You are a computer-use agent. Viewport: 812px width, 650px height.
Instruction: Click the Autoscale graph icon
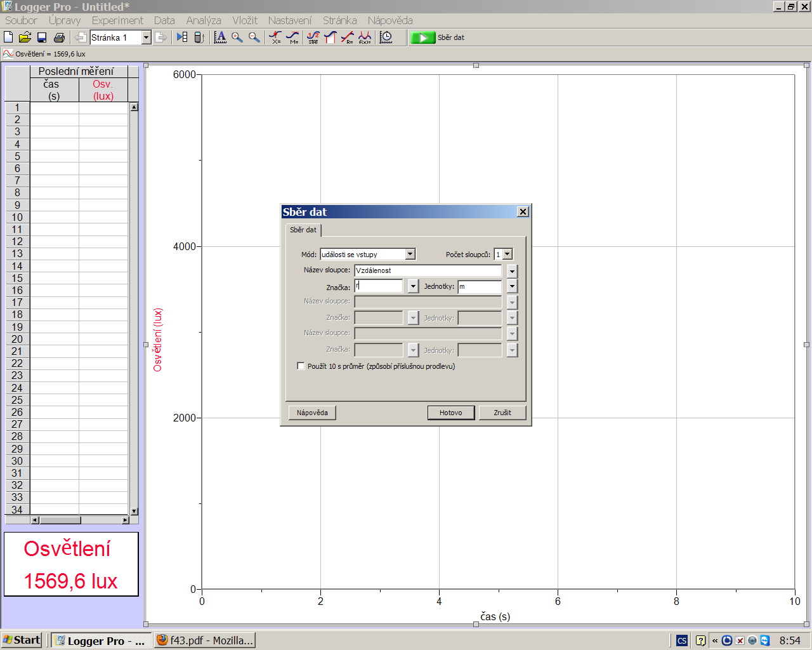tap(220, 37)
